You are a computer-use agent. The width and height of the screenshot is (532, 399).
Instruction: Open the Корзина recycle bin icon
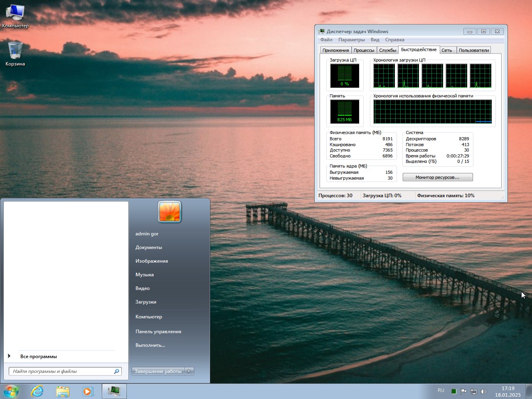click(16, 50)
